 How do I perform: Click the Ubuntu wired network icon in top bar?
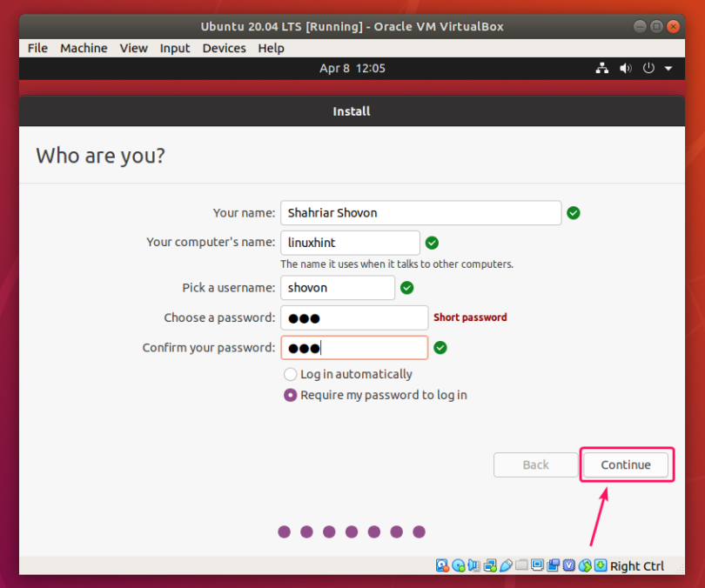click(601, 68)
